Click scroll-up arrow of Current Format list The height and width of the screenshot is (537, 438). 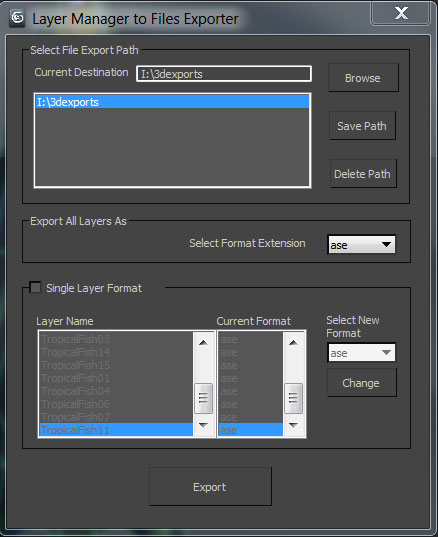tap(293, 342)
